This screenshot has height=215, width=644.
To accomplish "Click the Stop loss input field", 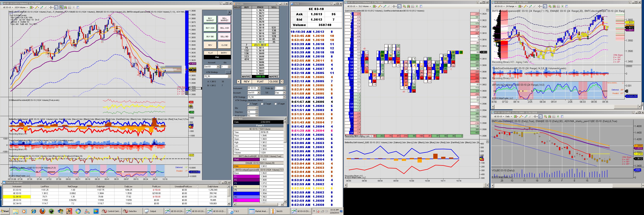I will tap(251, 112).
